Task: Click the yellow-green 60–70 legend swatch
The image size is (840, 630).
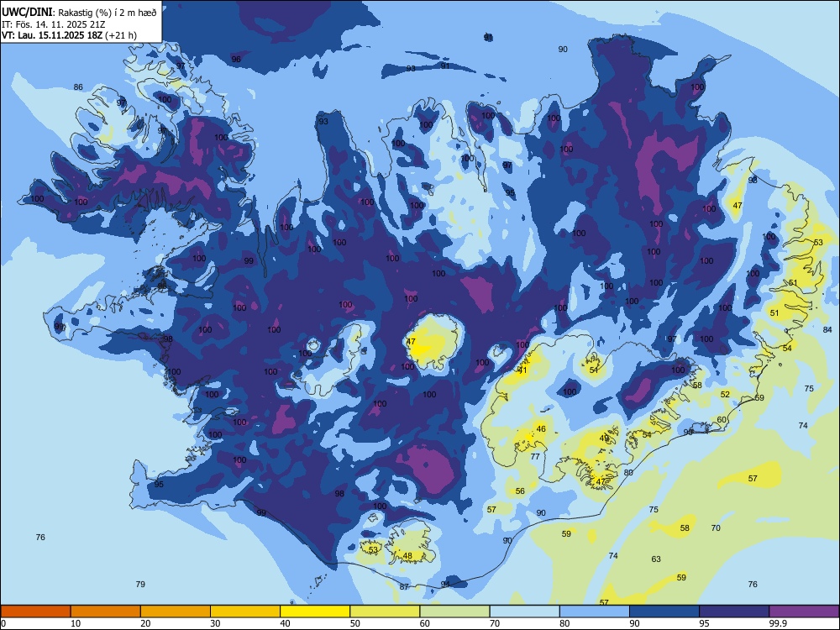Action: point(454,612)
